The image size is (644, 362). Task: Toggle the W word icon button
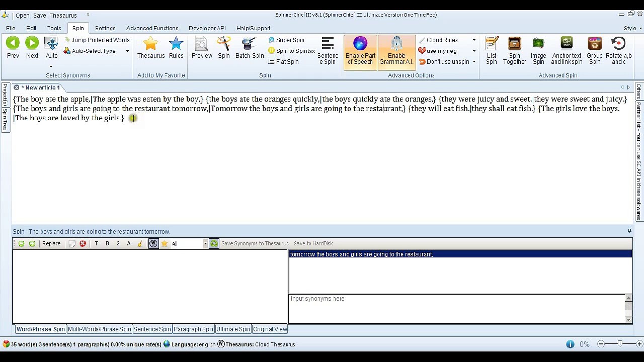153,244
